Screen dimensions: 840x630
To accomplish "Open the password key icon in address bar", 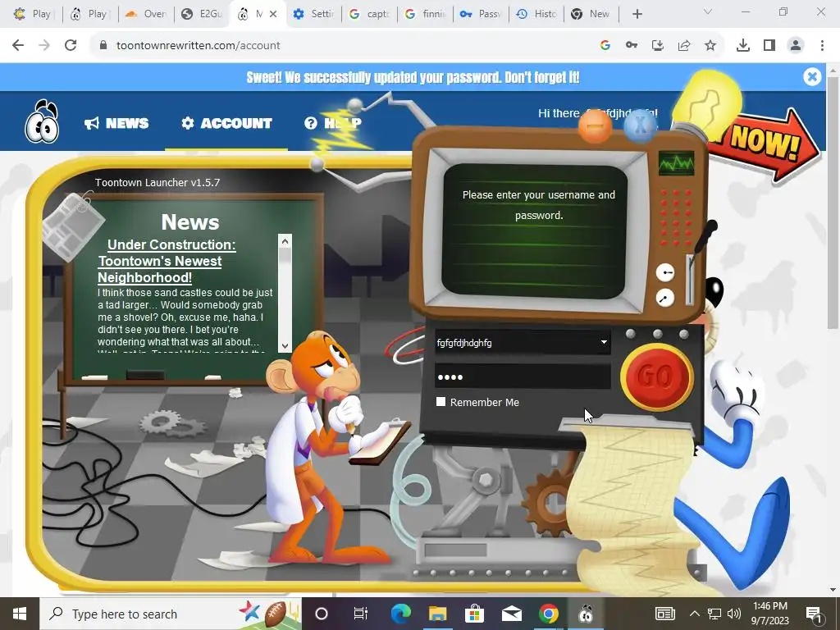I will [x=632, y=46].
